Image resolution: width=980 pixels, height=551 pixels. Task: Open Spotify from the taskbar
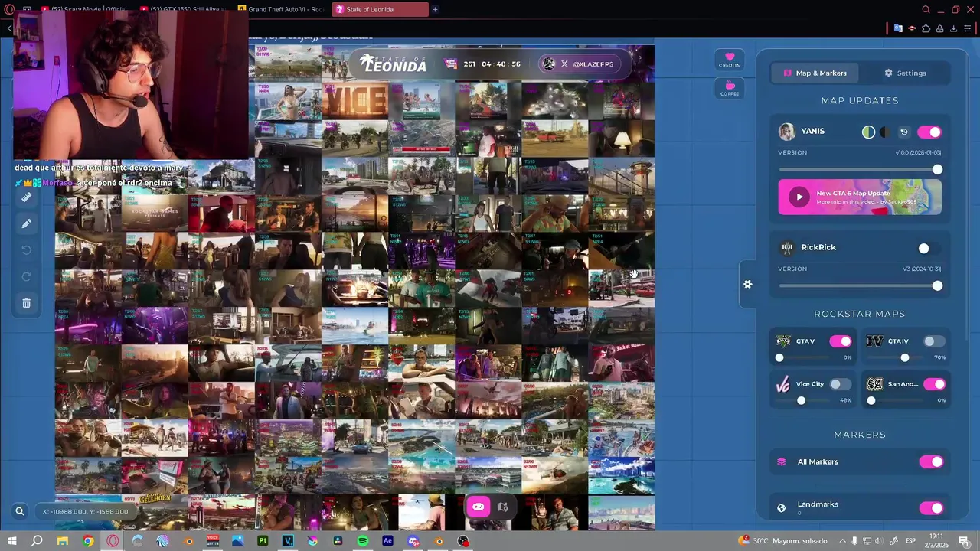(363, 541)
